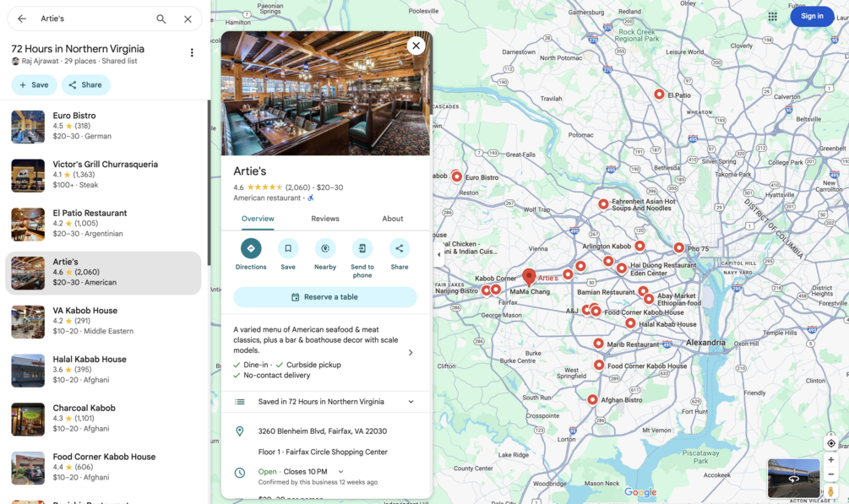Click the address 3260 Blenheim Blvd

pos(322,431)
